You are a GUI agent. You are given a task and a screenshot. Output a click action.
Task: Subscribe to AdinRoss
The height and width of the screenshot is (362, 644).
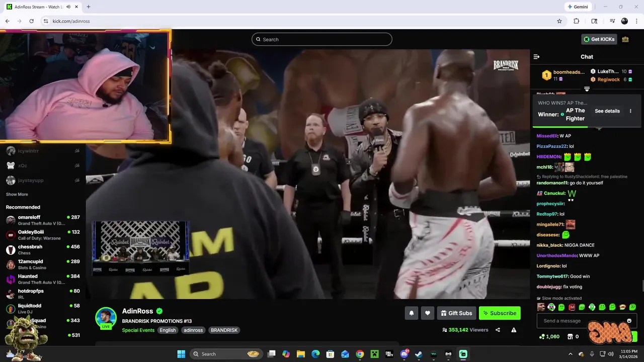pos(500,313)
